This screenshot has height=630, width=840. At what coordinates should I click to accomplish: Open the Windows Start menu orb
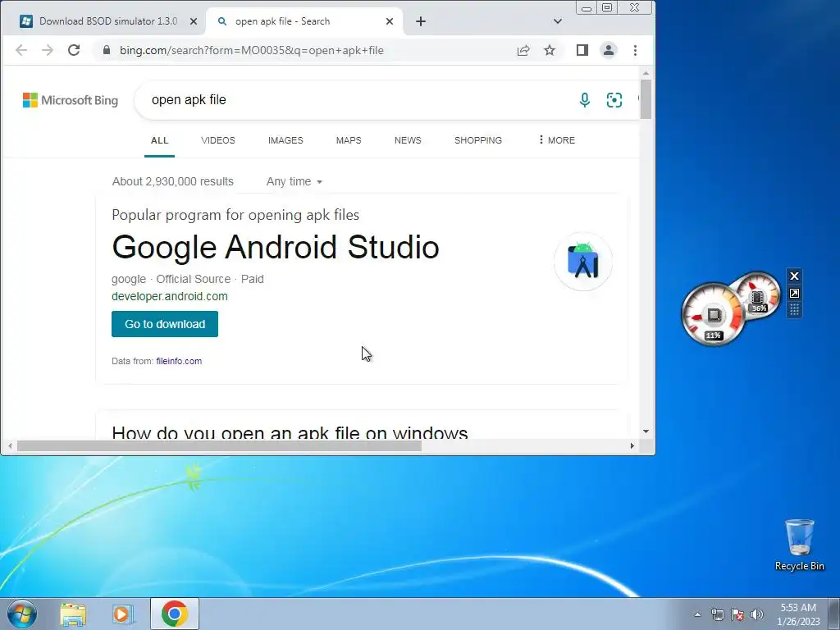pos(22,614)
